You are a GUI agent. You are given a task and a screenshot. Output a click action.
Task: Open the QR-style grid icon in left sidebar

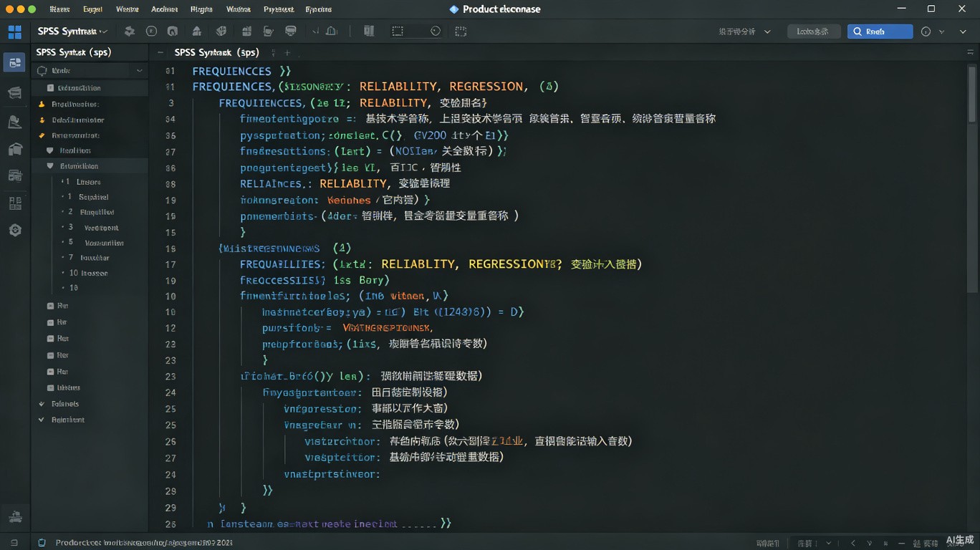14,203
